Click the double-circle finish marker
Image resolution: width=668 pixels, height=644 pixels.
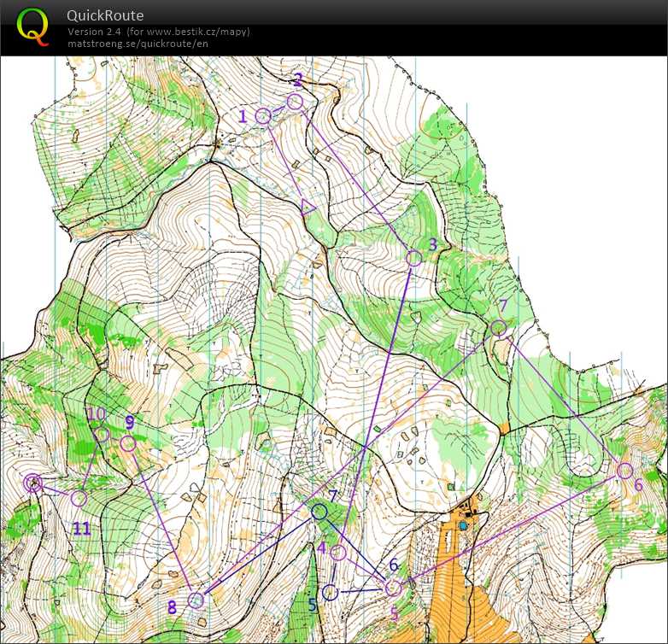pos(32,483)
